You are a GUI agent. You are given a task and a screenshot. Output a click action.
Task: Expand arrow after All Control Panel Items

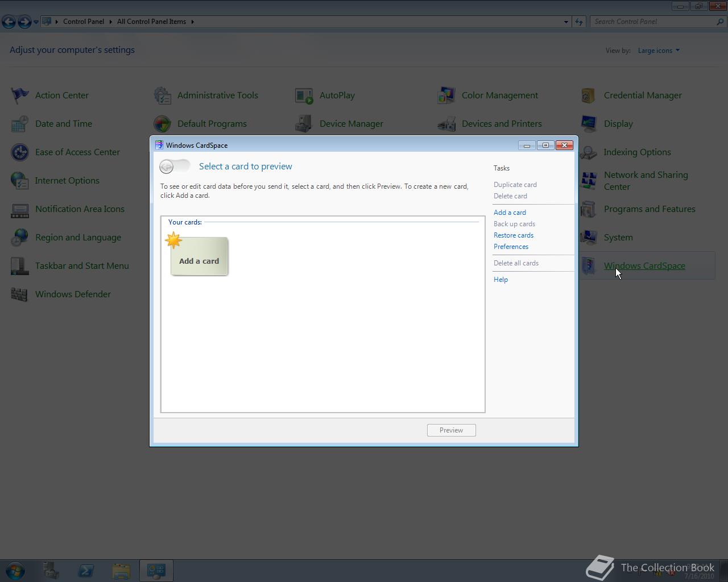(x=193, y=22)
